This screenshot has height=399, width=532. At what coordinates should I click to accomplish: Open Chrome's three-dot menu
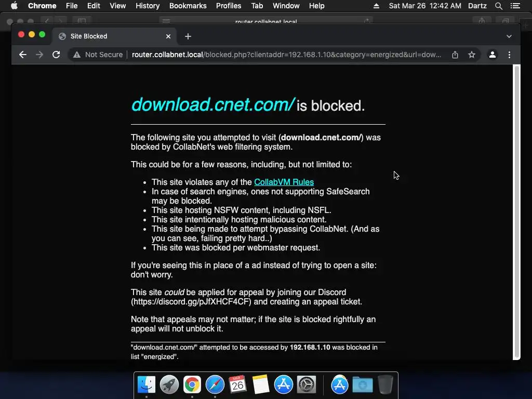coord(509,55)
